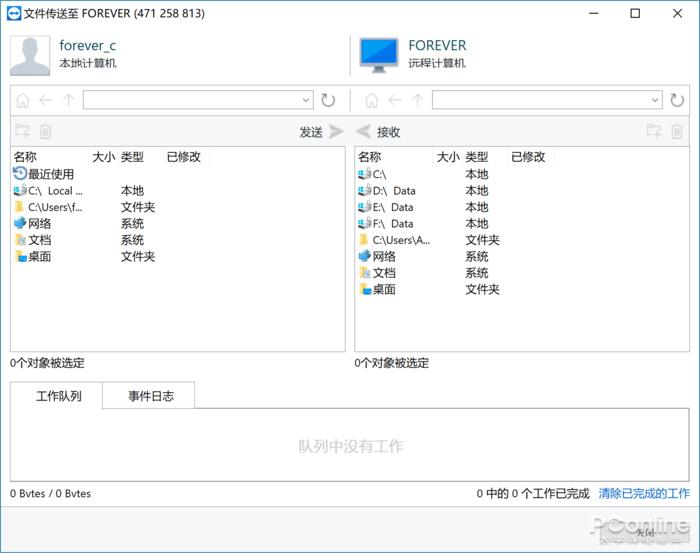Go up one folder on remote computer
Viewport: 700px width, 553px height.
coord(417,100)
